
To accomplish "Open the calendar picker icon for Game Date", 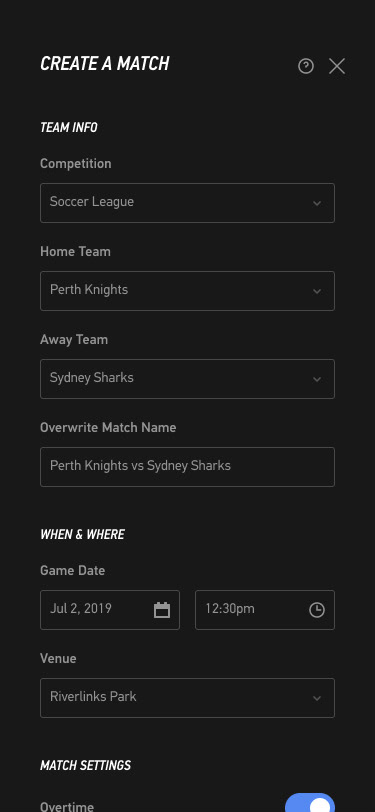I will [162, 610].
